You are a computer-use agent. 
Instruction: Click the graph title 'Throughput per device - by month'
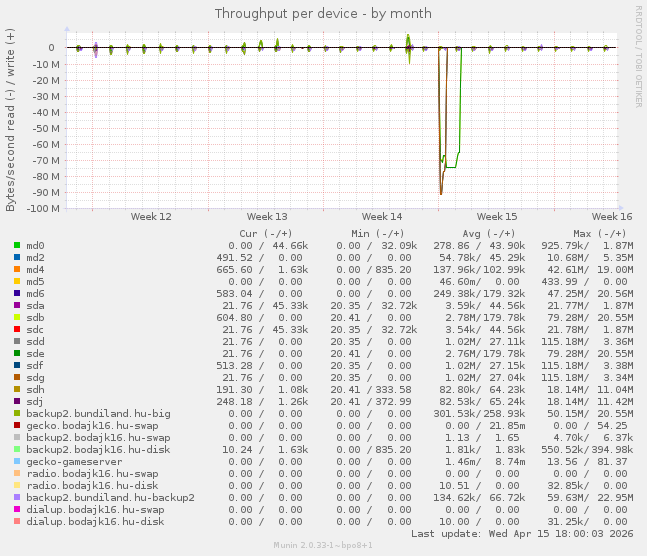[323, 14]
